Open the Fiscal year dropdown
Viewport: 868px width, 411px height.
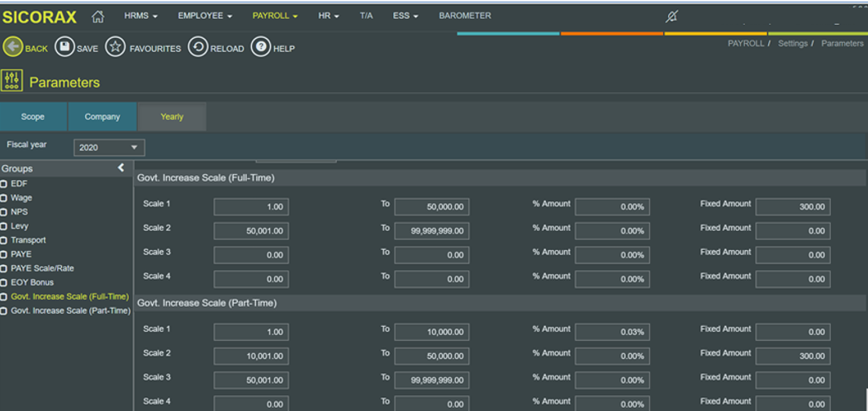pyautogui.click(x=109, y=148)
